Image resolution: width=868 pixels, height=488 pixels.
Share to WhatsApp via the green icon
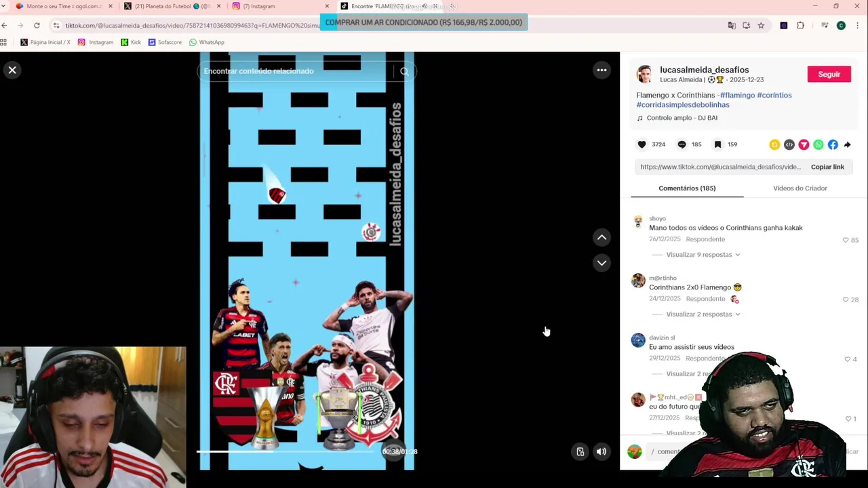click(818, 144)
